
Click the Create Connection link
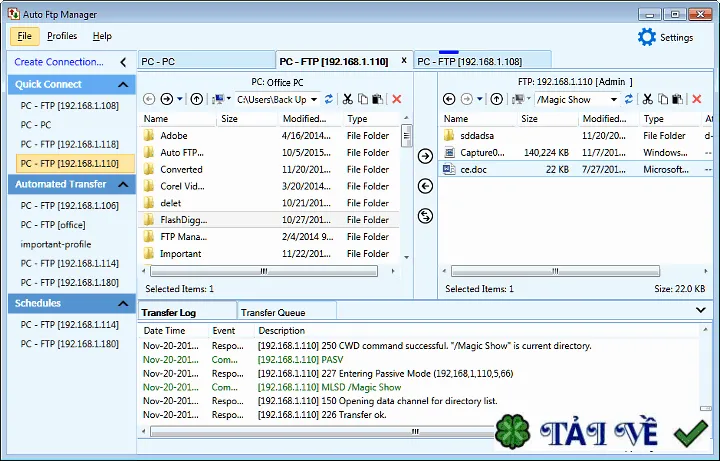(x=59, y=62)
